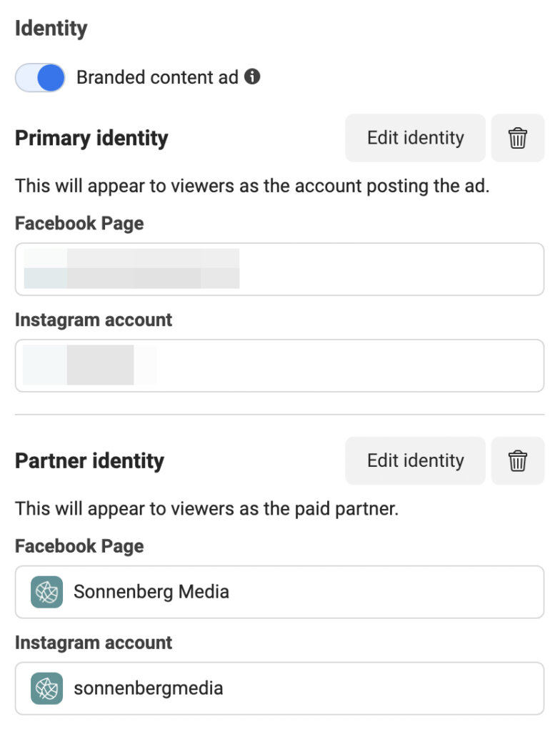Open the Primary identity Instagram account selector
The image size is (560, 732).
[x=280, y=365]
